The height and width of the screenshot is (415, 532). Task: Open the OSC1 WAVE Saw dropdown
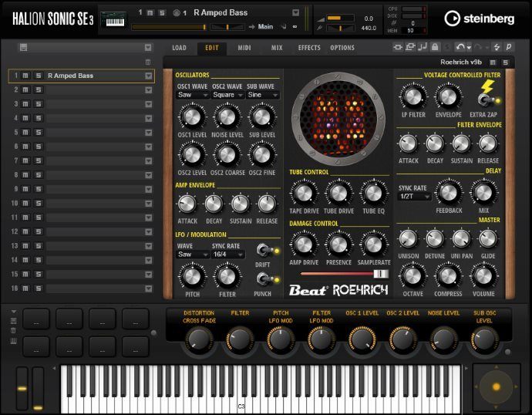(x=193, y=95)
